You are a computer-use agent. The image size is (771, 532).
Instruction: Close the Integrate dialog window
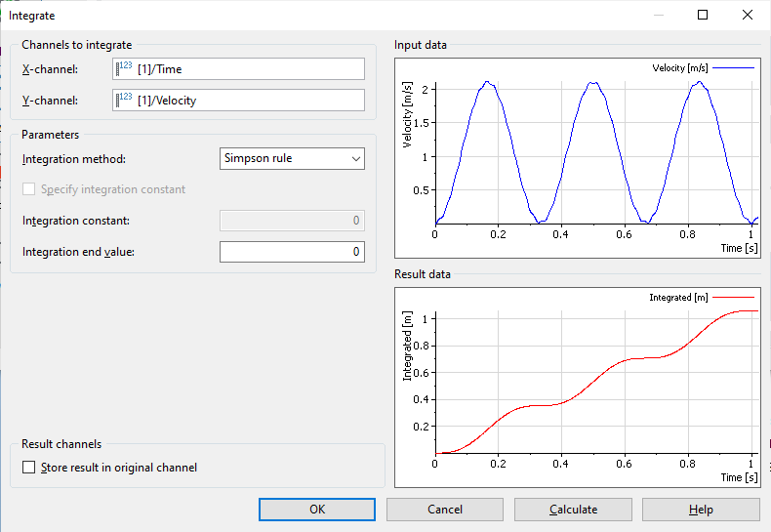coord(748,16)
